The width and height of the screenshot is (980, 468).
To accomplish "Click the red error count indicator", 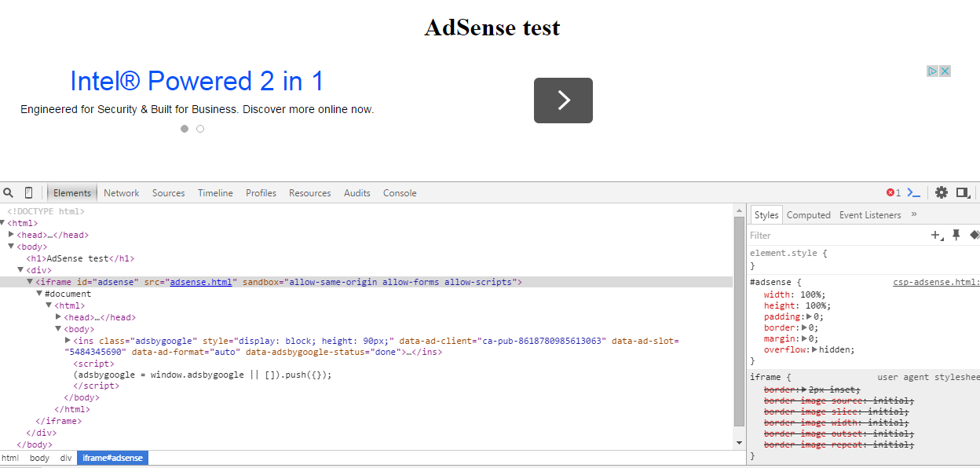I will tap(894, 192).
